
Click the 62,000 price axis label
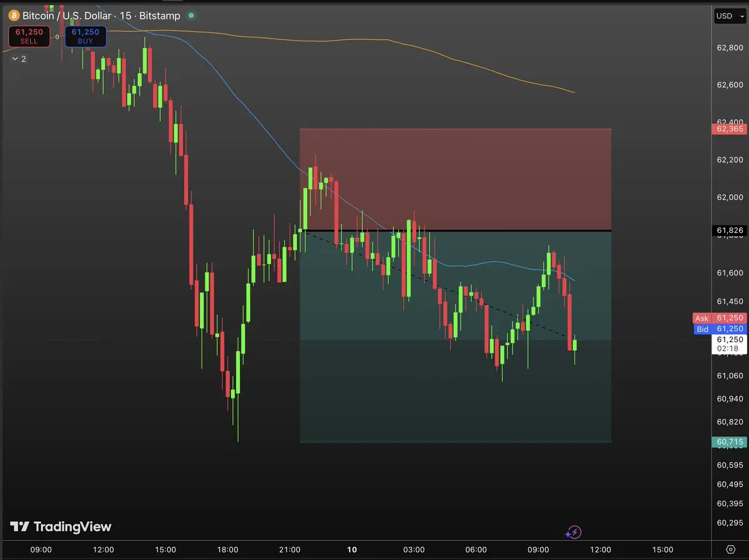pos(730,197)
